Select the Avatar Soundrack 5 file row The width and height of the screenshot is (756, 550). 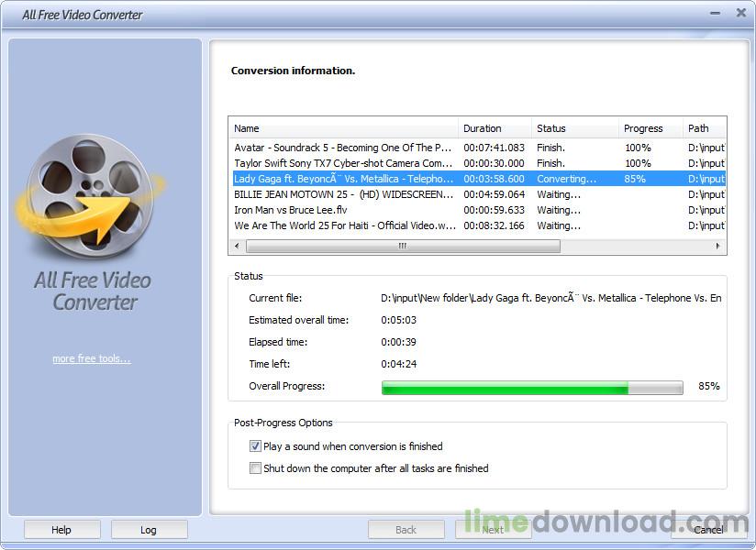point(342,148)
